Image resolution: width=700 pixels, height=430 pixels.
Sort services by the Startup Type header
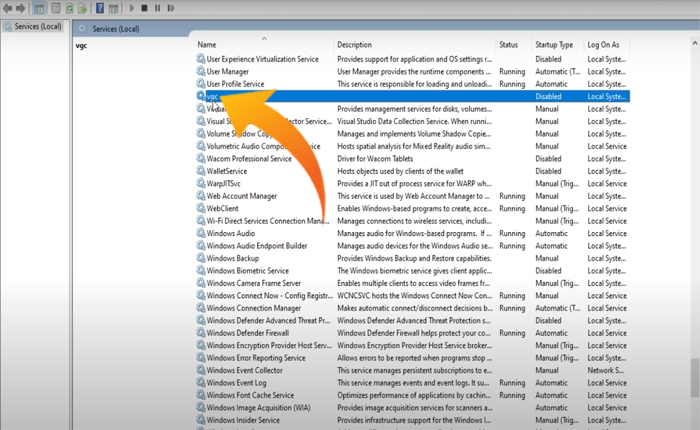pyautogui.click(x=554, y=45)
